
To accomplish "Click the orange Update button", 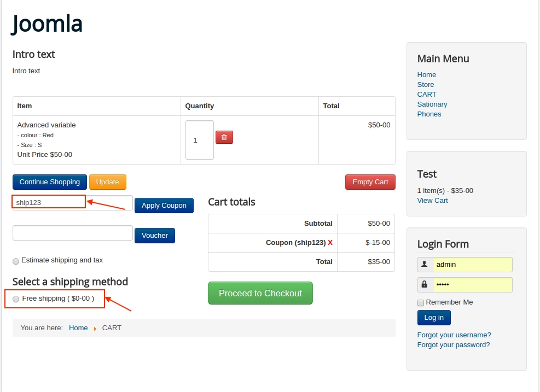I will (108, 182).
